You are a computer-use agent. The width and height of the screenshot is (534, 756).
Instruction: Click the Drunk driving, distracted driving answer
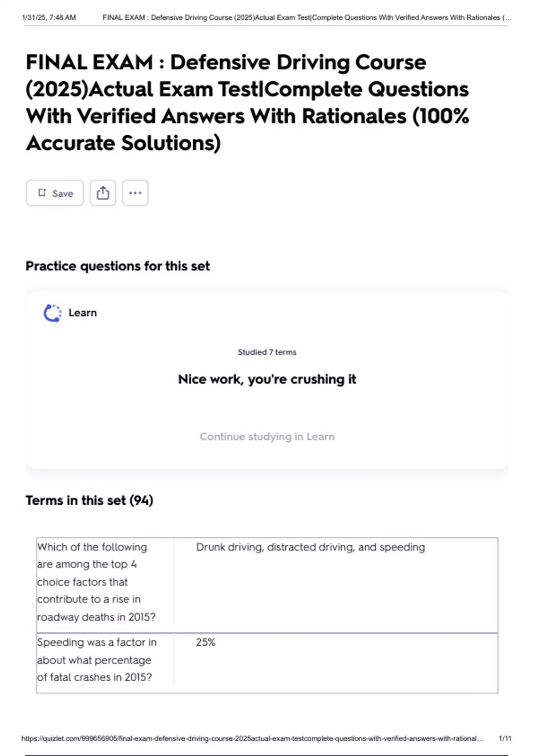(x=310, y=547)
